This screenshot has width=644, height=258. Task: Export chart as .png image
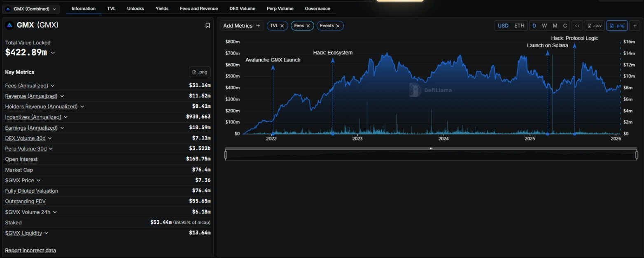pos(617,26)
